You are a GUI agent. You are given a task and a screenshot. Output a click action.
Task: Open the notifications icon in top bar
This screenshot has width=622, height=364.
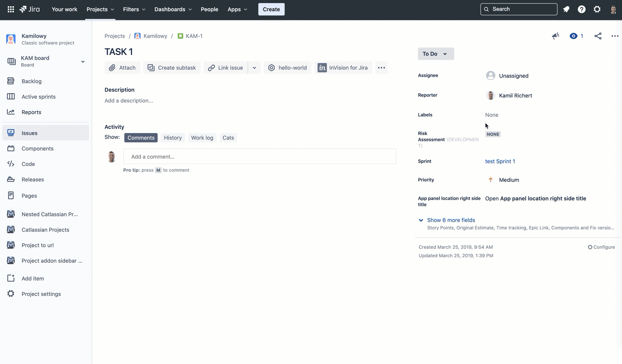[566, 9]
